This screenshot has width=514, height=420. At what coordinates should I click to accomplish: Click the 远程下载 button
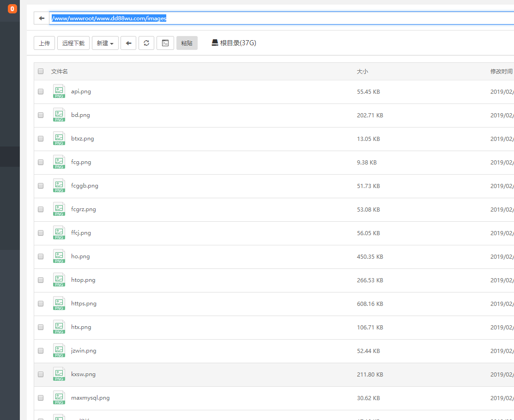[x=73, y=43]
